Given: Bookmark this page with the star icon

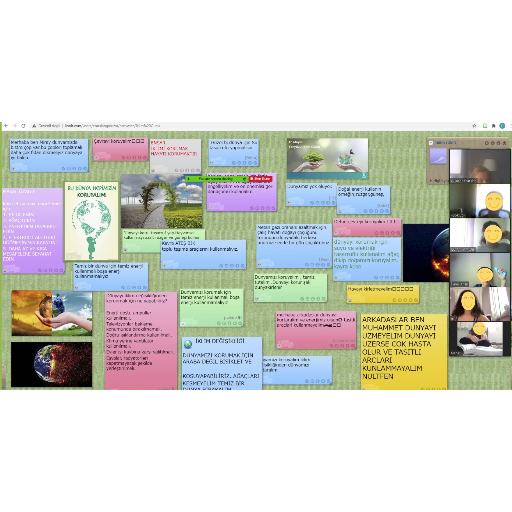Looking at the screenshot, I should point(474,126).
